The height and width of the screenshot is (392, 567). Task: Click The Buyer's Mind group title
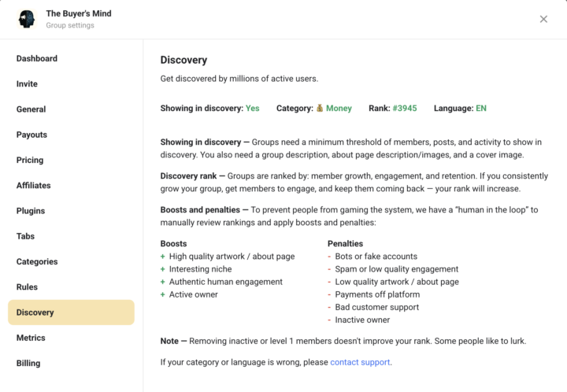coord(79,13)
